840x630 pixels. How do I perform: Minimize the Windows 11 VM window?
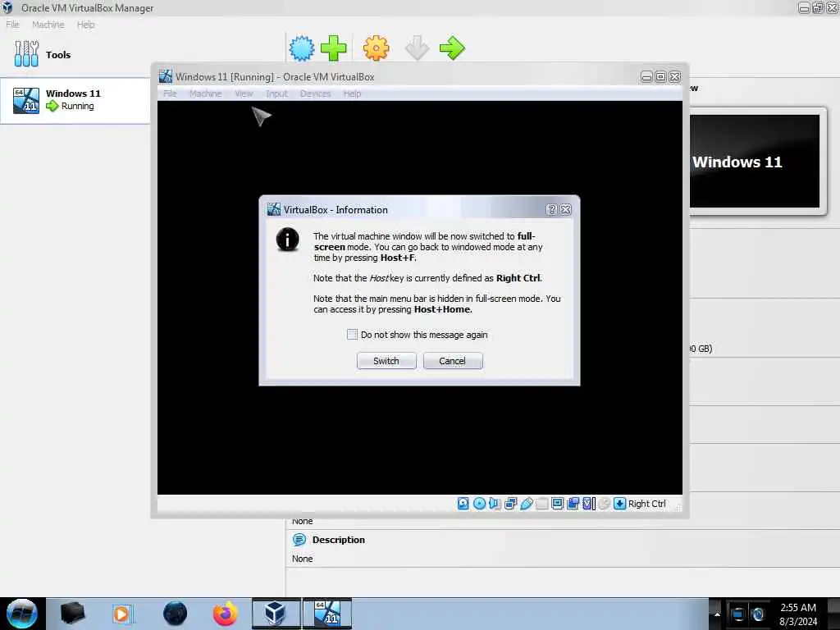646,77
